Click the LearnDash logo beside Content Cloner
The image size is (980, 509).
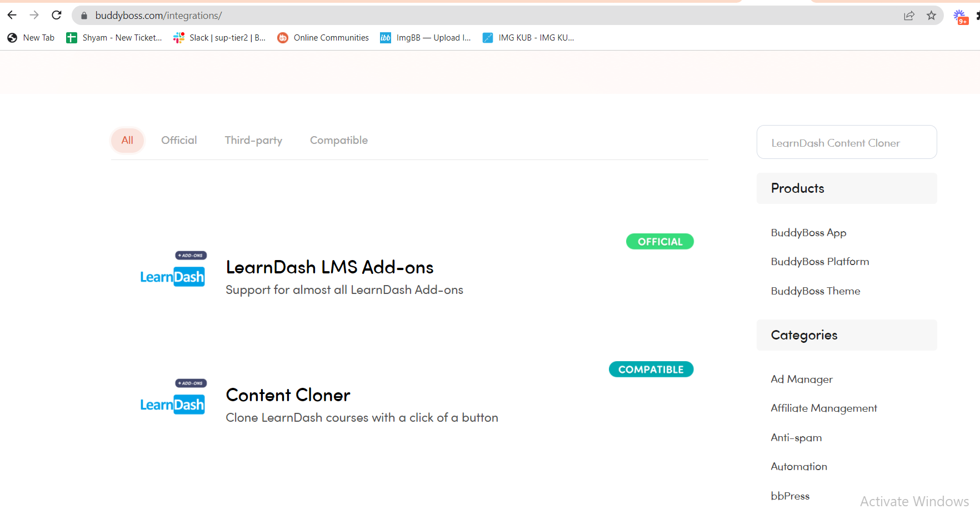pos(173,397)
